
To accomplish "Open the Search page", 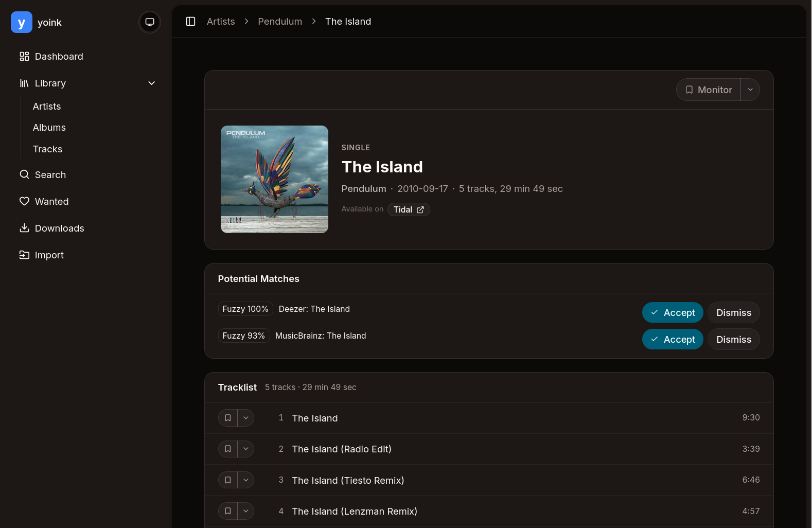I will 50,175.
